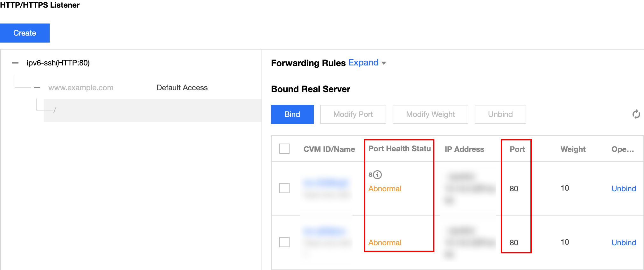
Task: Select the www.example.com domain item
Action: click(x=81, y=88)
